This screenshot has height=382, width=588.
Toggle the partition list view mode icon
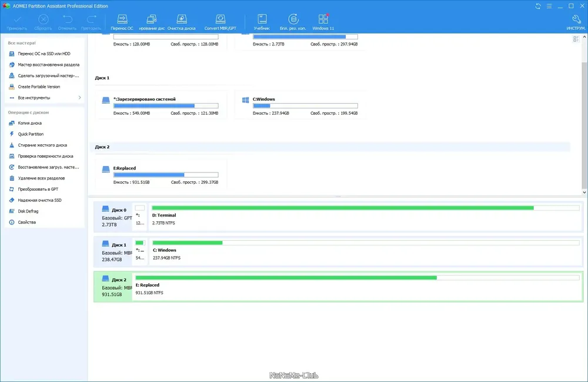576,39
